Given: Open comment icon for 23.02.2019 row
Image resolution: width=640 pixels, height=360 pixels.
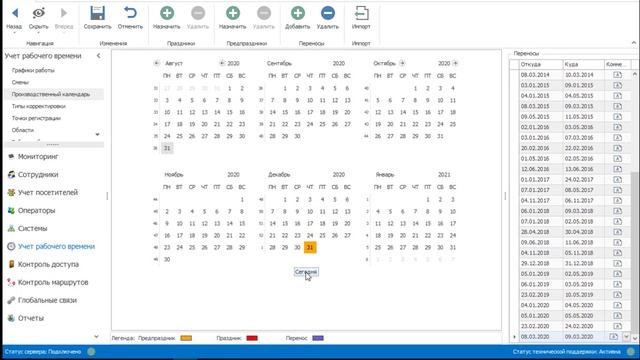Looking at the screenshot, I should pyautogui.click(x=618, y=295).
